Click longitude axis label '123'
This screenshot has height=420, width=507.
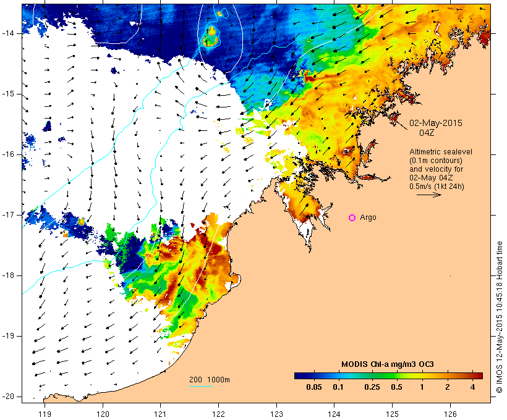[x=276, y=414]
